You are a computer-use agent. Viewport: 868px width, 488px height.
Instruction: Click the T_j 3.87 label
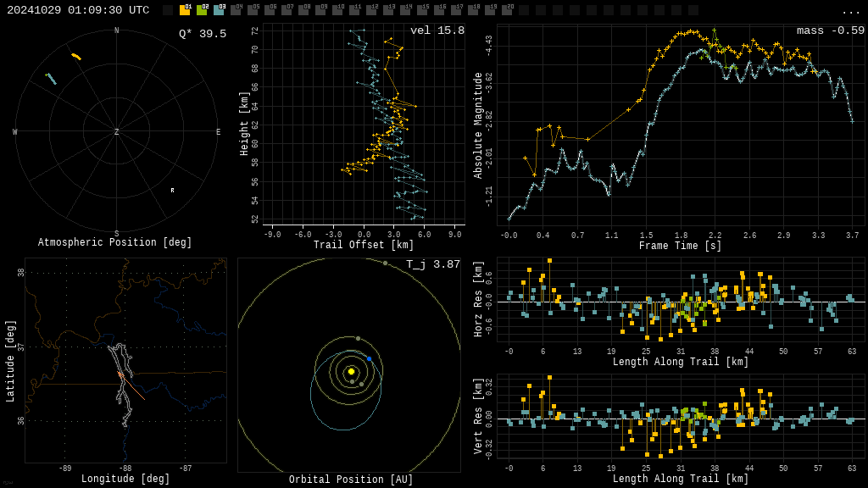tap(432, 265)
